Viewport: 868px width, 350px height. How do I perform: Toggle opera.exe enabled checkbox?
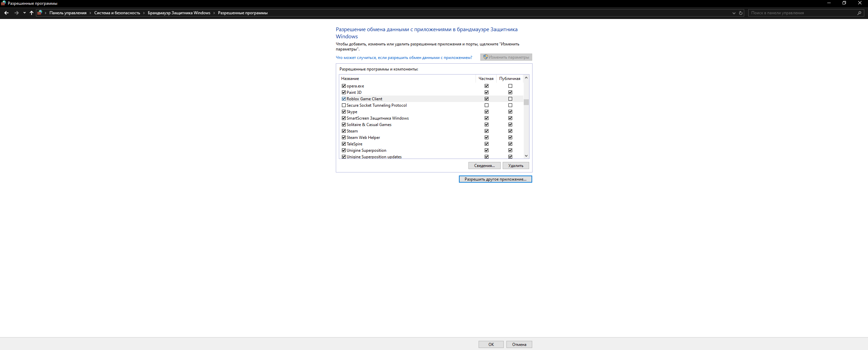pos(344,86)
